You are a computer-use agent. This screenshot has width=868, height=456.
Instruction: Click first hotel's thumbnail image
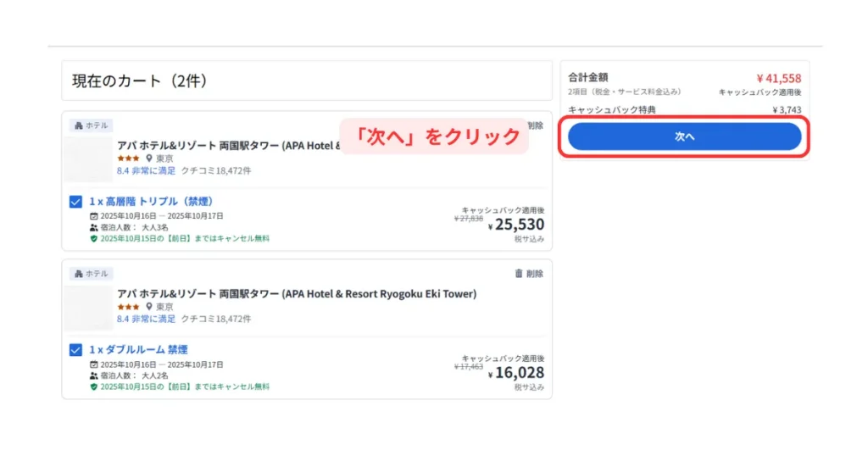click(x=88, y=159)
